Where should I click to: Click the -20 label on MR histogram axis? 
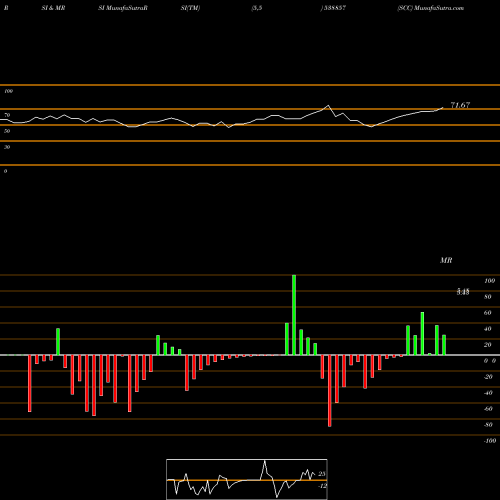[x=488, y=377]
